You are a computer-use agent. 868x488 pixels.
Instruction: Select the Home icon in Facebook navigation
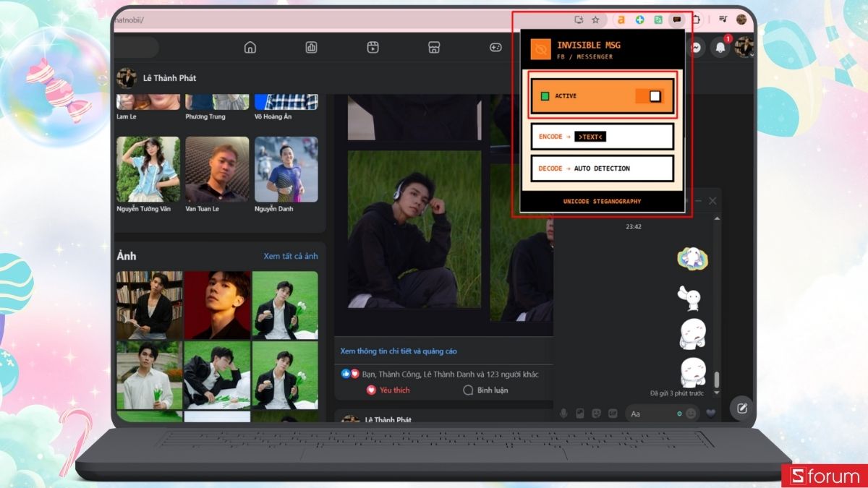[250, 47]
